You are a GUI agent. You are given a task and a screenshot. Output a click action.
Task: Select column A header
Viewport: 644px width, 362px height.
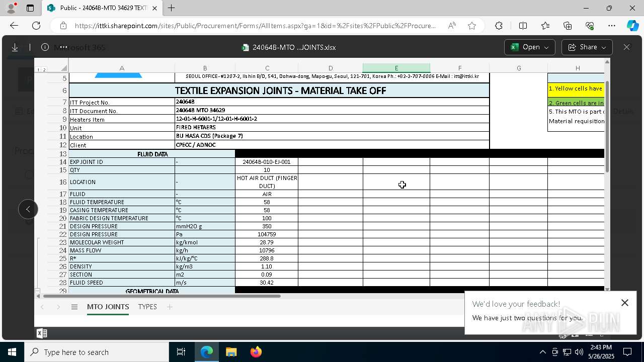point(122,68)
